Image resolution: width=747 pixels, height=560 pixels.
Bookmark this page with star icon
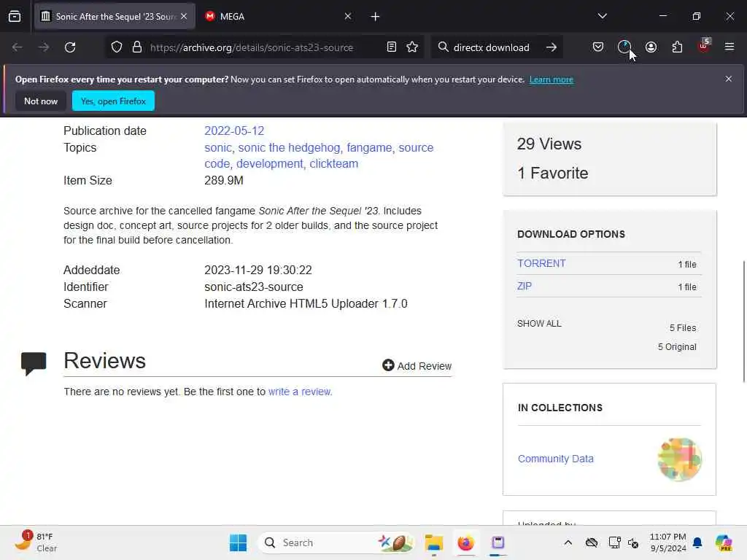coord(412,47)
